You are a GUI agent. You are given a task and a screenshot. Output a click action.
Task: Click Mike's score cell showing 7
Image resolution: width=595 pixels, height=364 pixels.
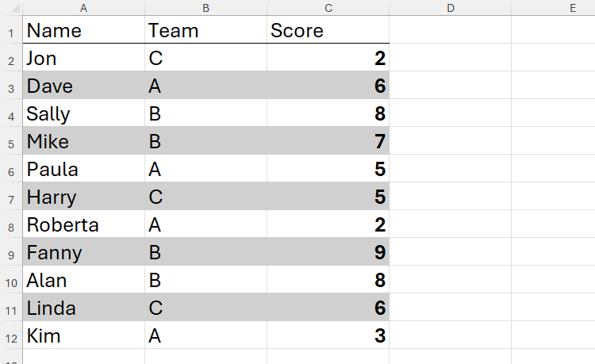pos(328,143)
